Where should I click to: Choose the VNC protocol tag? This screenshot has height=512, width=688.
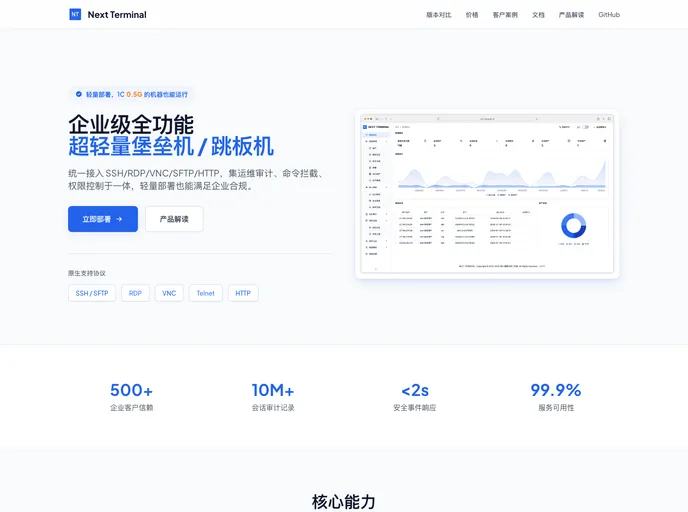(169, 293)
